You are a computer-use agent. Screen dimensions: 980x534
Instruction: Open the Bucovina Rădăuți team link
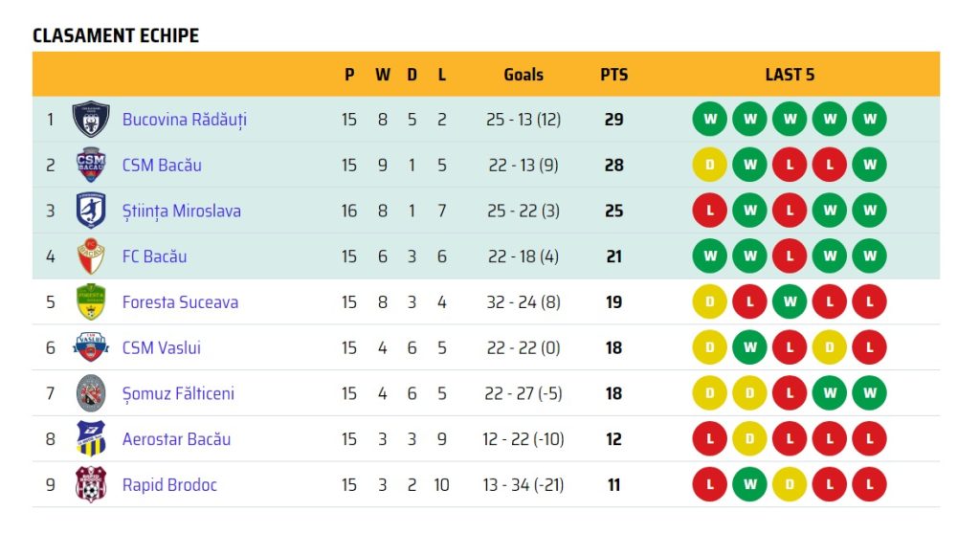click(x=185, y=120)
